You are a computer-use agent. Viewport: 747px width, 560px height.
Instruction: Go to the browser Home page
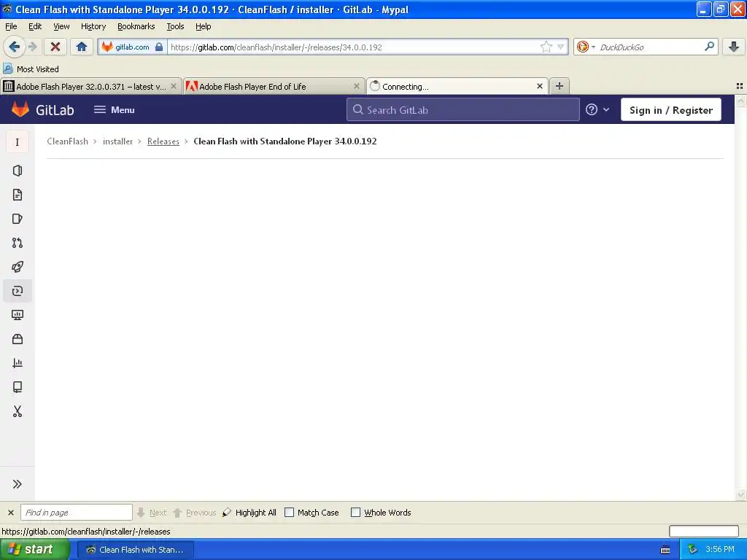click(82, 47)
